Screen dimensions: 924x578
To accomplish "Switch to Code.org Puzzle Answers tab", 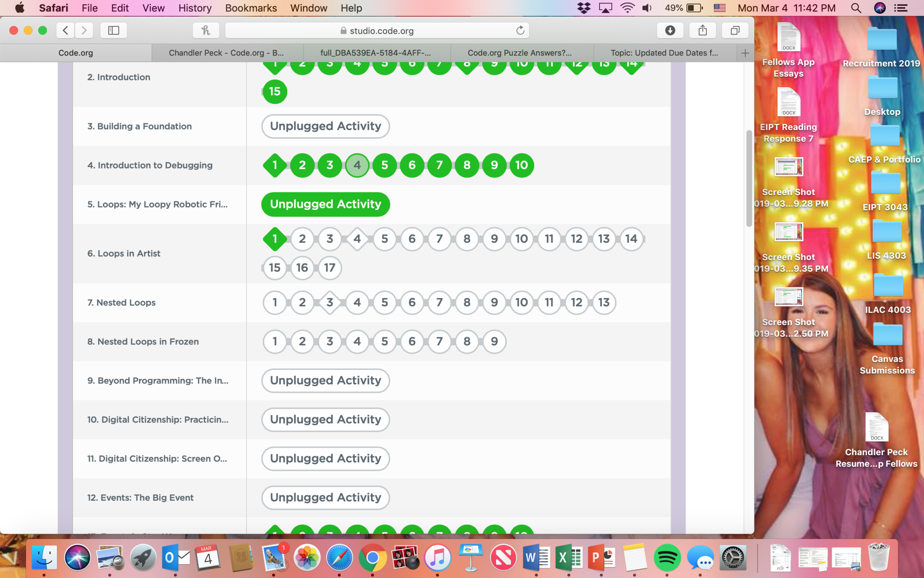I will click(519, 53).
